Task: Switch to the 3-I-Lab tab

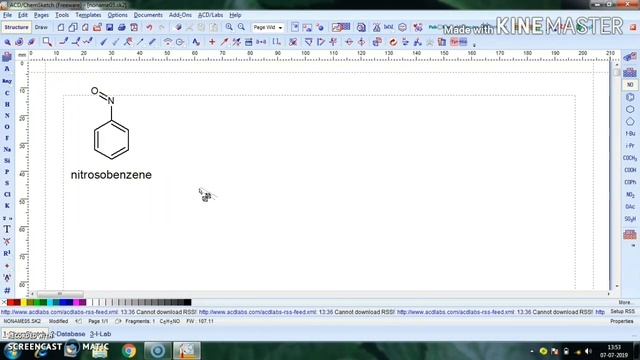Action: pos(100,334)
